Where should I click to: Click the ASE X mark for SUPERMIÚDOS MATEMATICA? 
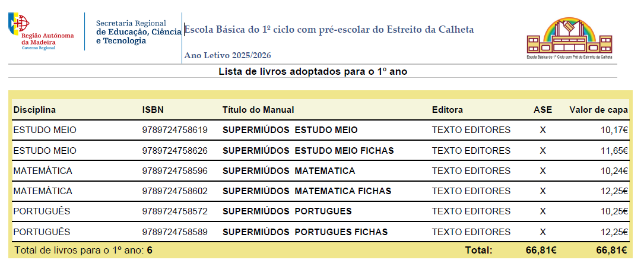[x=543, y=170]
